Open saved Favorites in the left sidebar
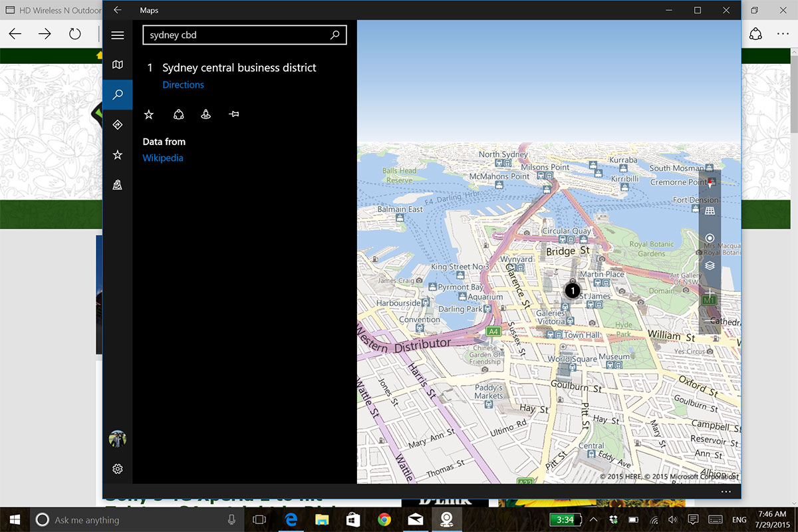Image resolution: width=798 pixels, height=532 pixels. pos(118,155)
